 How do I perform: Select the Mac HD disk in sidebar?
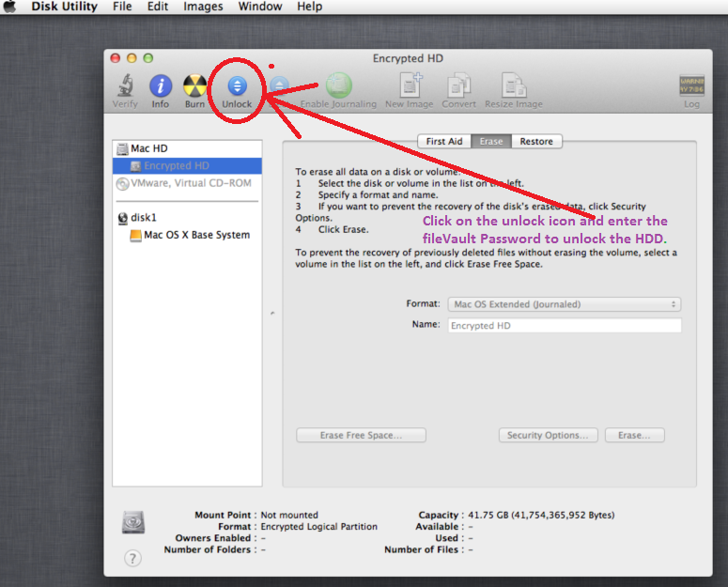[187, 148]
